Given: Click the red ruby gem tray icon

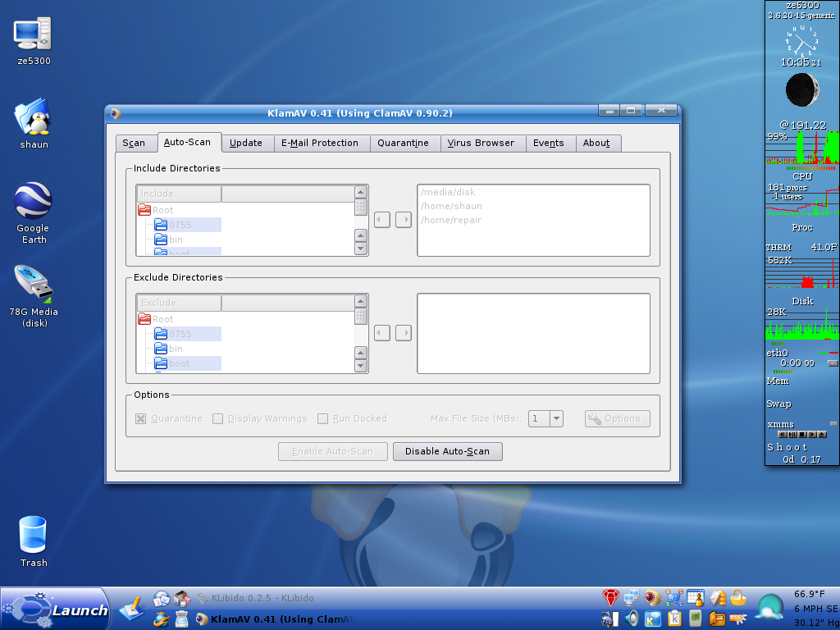Looking at the screenshot, I should (x=610, y=598).
